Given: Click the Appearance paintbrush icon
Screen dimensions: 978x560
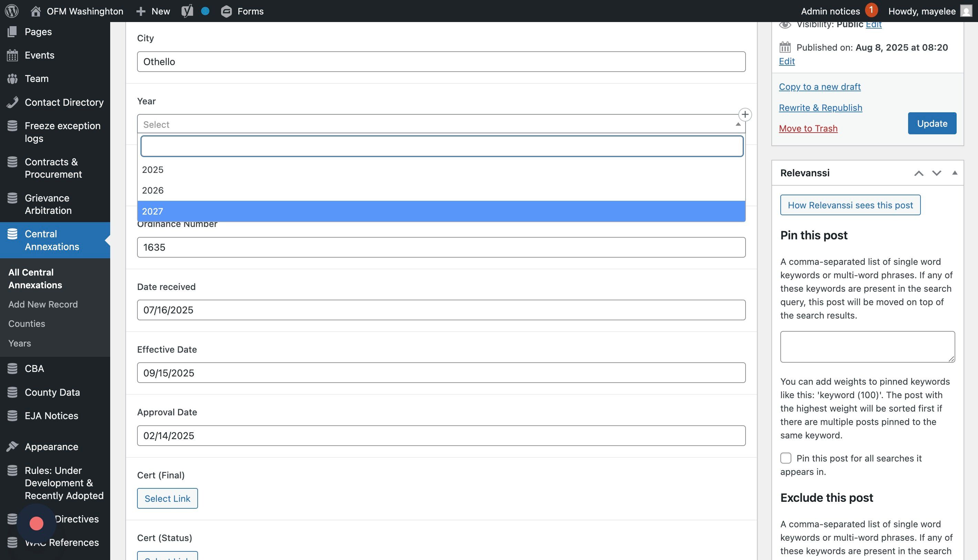Looking at the screenshot, I should [12, 447].
